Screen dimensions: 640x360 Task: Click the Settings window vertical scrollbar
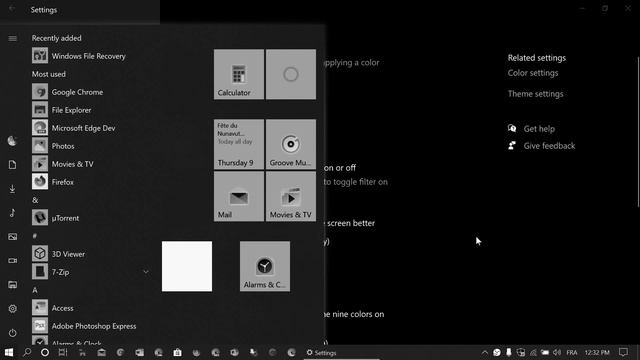pyautogui.click(x=638, y=132)
